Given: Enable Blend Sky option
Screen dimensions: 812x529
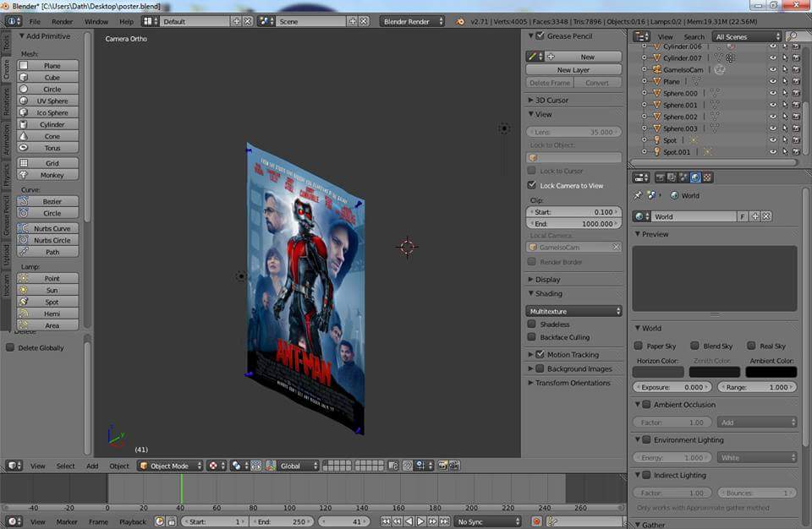Looking at the screenshot, I should click(x=695, y=346).
